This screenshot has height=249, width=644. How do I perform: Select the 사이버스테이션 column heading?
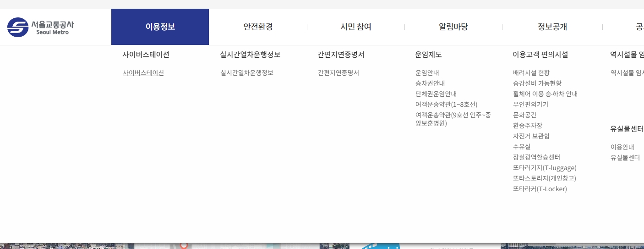click(x=146, y=55)
